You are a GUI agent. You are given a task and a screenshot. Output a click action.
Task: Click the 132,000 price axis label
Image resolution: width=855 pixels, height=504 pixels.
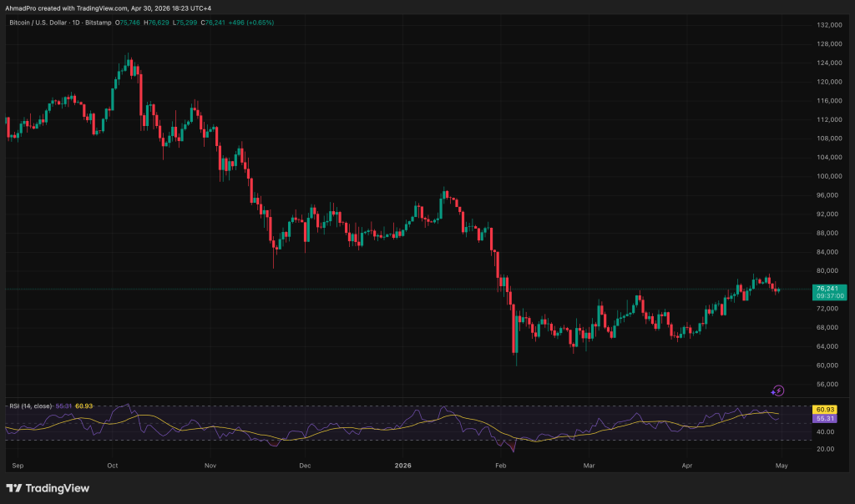(827, 25)
